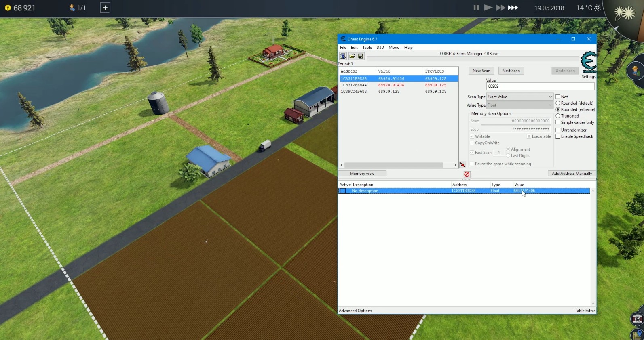Click the address table scroll down arrow
644x340 pixels.
coord(593,304)
